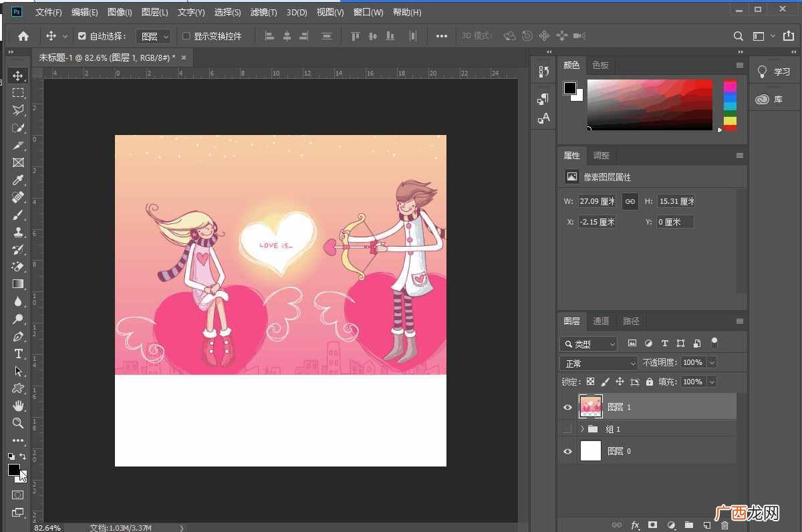Toggle the 自动选择 checkbox
802x532 pixels.
click(82, 36)
